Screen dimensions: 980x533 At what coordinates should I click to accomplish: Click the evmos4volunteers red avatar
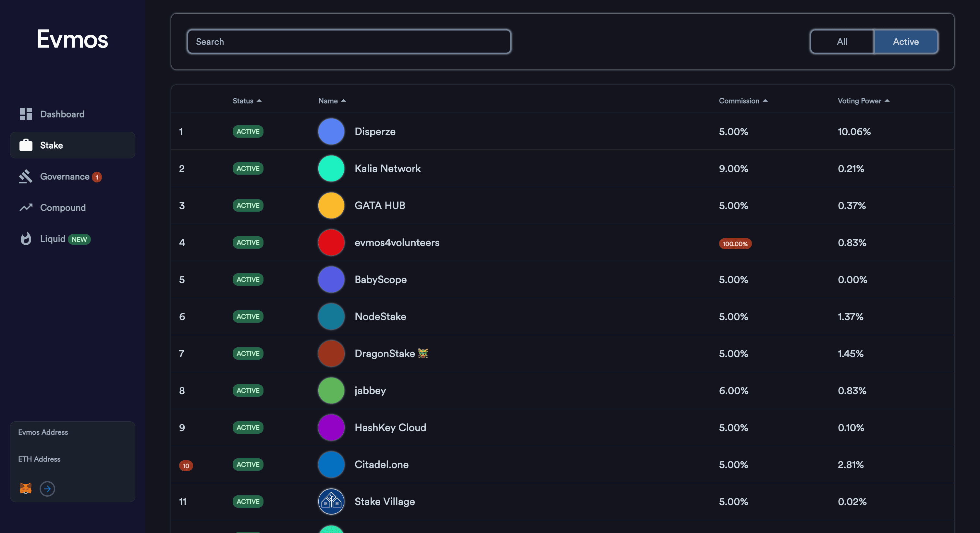[331, 242]
